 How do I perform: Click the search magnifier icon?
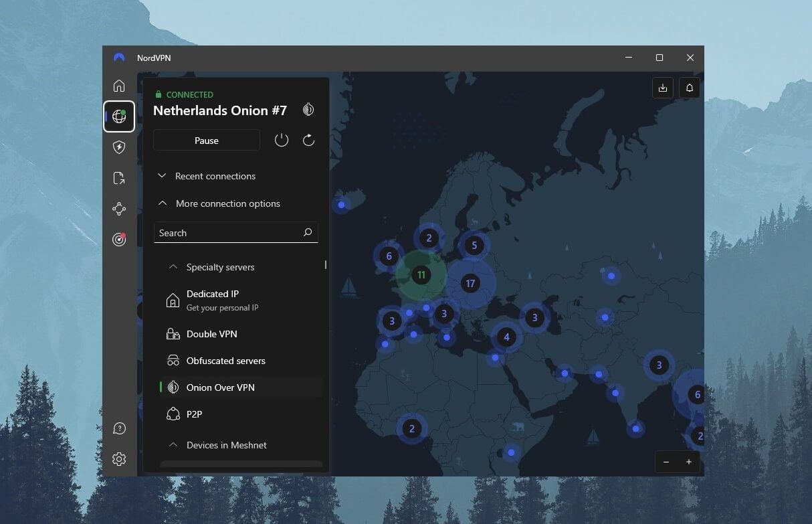[308, 233]
